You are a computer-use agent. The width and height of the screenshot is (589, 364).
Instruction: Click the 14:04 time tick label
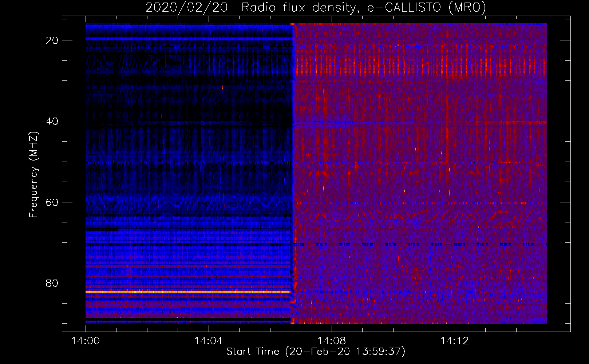(209, 341)
